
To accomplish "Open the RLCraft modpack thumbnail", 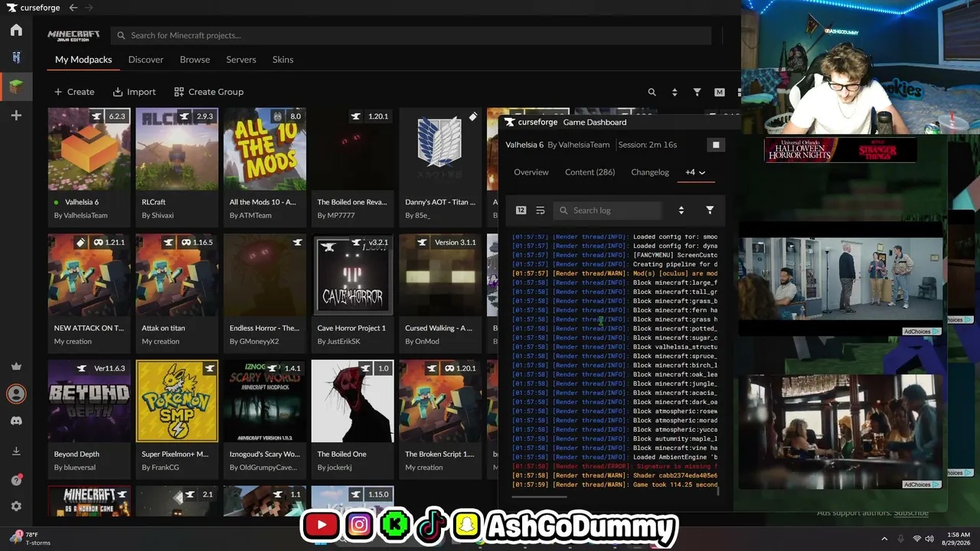I will click(177, 149).
